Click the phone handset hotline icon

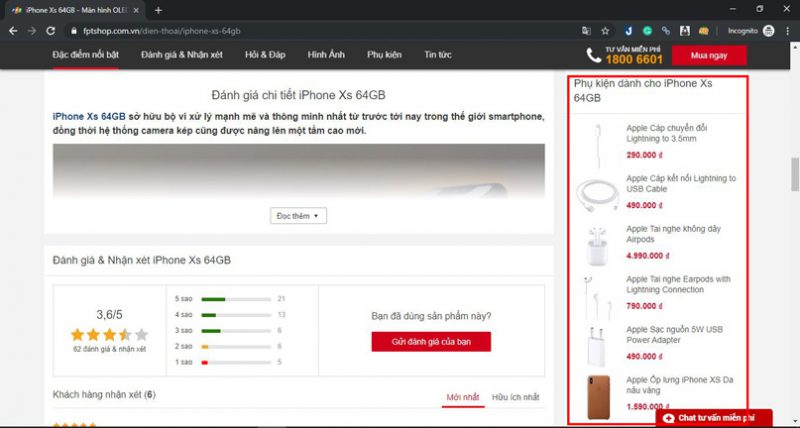coord(593,55)
